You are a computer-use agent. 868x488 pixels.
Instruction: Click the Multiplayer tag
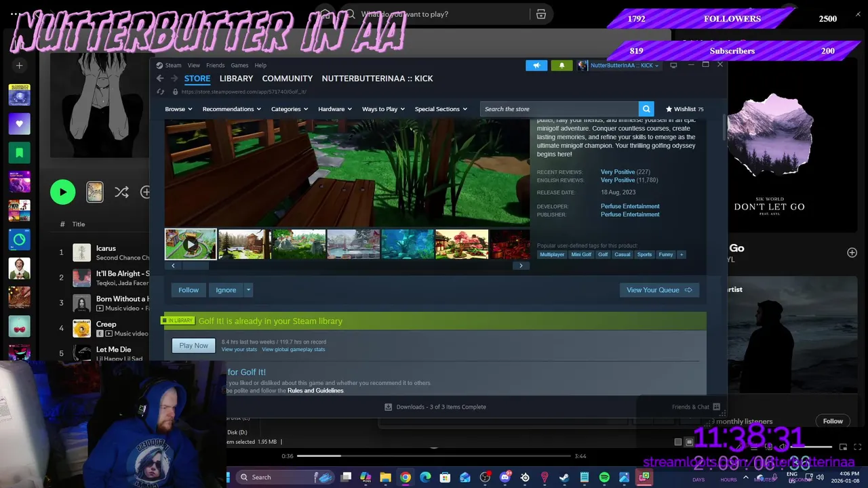[552, 255]
